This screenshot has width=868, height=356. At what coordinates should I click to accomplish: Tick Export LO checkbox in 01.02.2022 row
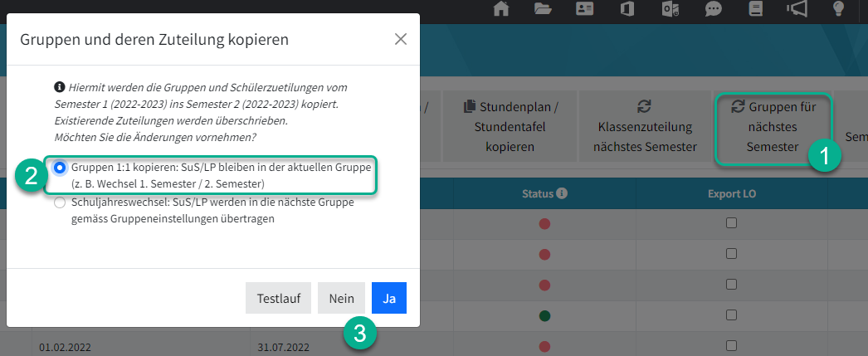click(x=731, y=347)
